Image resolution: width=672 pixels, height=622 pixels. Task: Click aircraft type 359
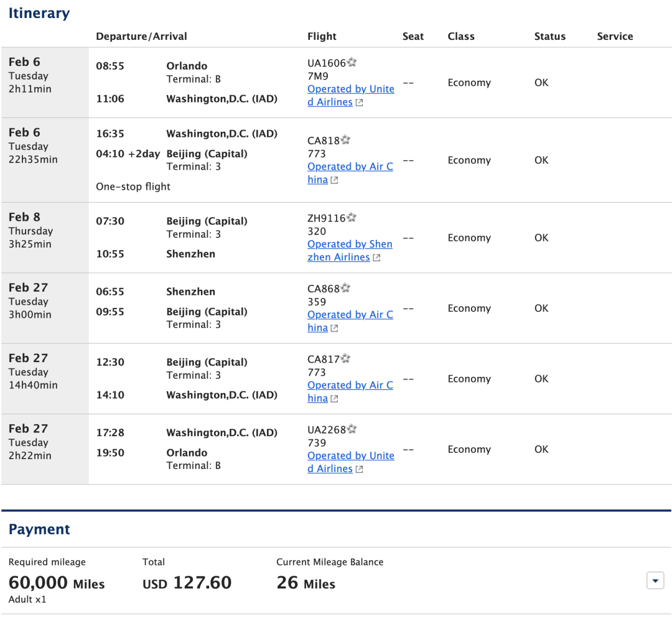coord(317,302)
